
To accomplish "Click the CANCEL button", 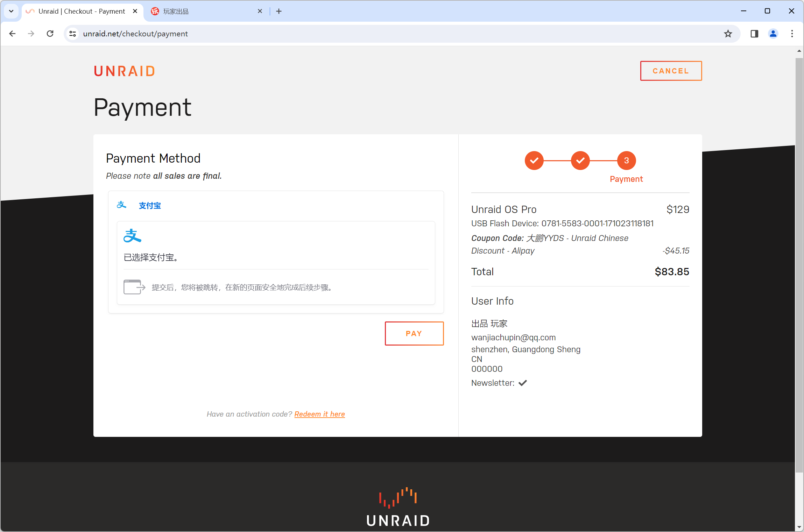I will (671, 71).
